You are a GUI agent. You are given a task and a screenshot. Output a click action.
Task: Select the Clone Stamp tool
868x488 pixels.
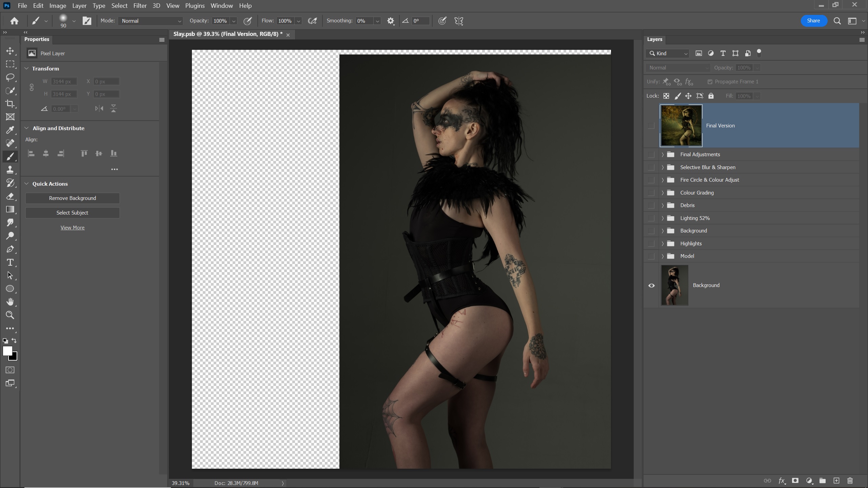click(x=10, y=169)
